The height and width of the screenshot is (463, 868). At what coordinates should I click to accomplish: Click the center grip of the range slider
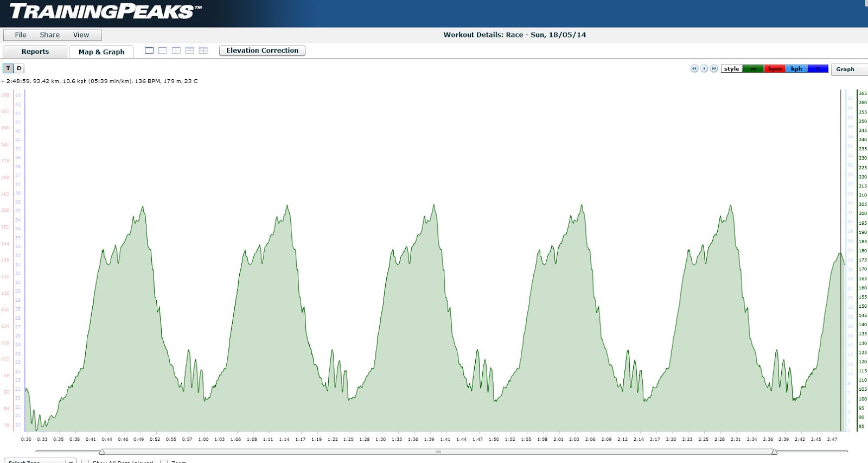[x=438, y=452]
